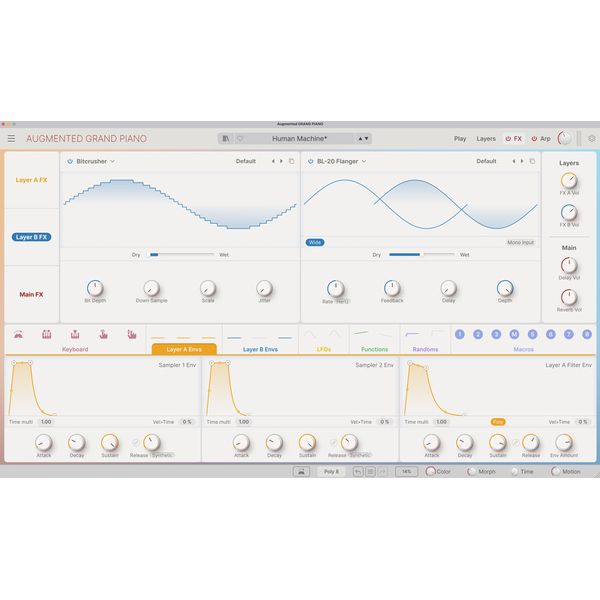Select next Flanger preset arrow
600x600 pixels.
[522, 161]
